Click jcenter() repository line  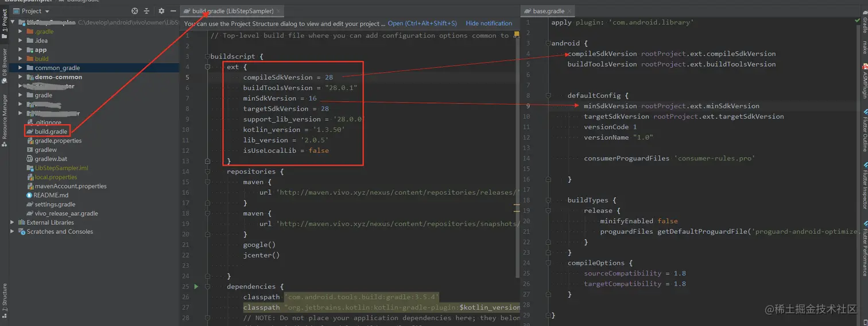point(261,255)
